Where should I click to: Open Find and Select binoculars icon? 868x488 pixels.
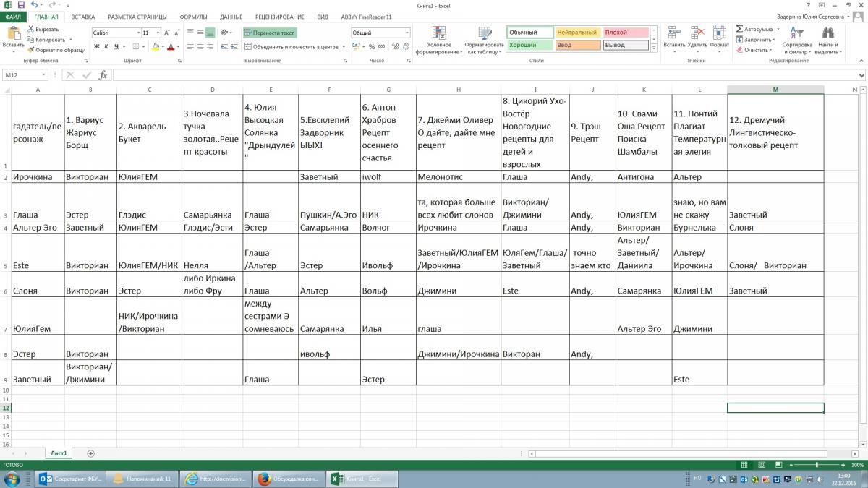click(827, 33)
